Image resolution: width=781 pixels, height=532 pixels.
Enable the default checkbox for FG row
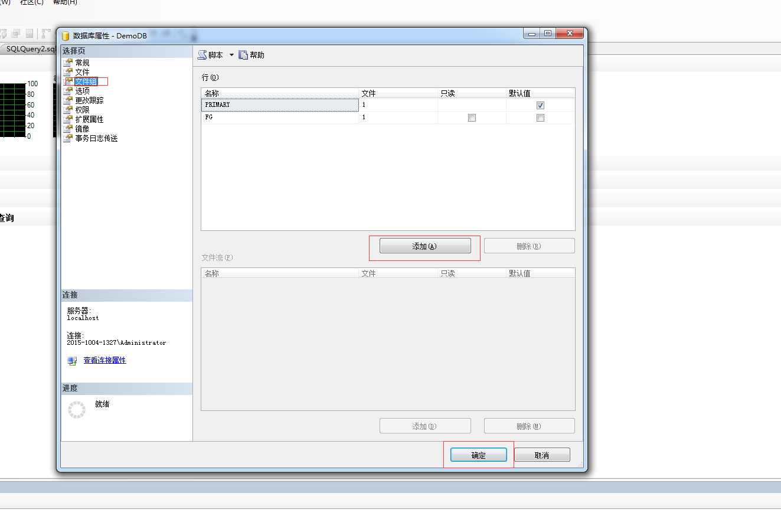tap(540, 118)
